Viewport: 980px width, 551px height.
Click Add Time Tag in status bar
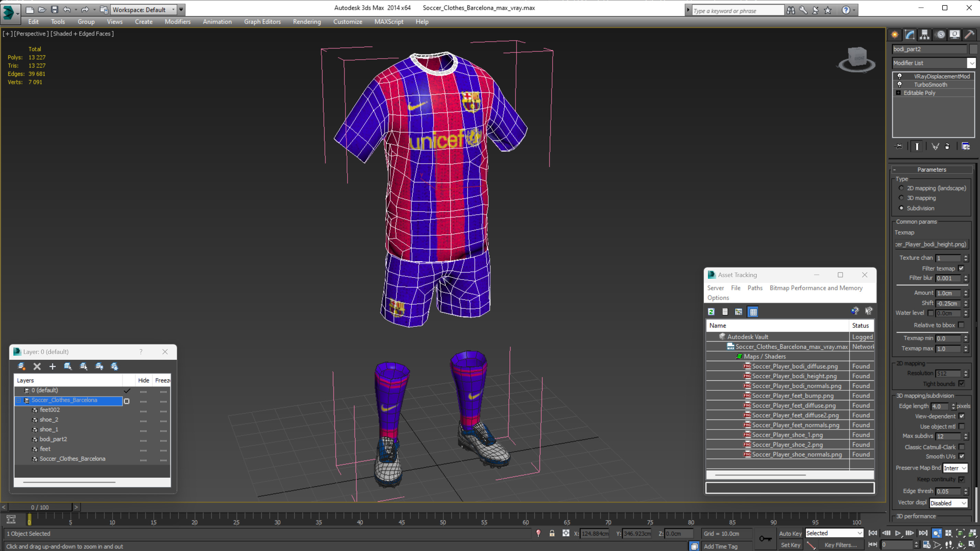tap(720, 547)
